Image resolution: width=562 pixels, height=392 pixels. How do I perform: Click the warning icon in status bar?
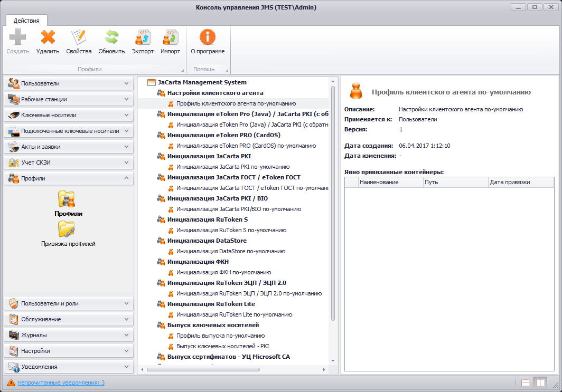tap(11, 383)
